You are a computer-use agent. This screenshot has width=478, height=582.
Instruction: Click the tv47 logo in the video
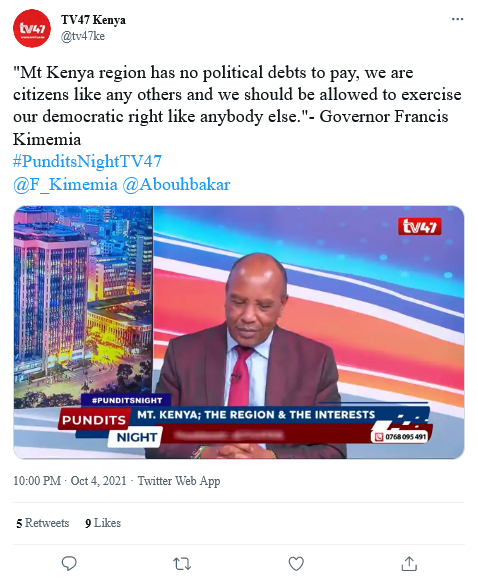click(x=419, y=226)
